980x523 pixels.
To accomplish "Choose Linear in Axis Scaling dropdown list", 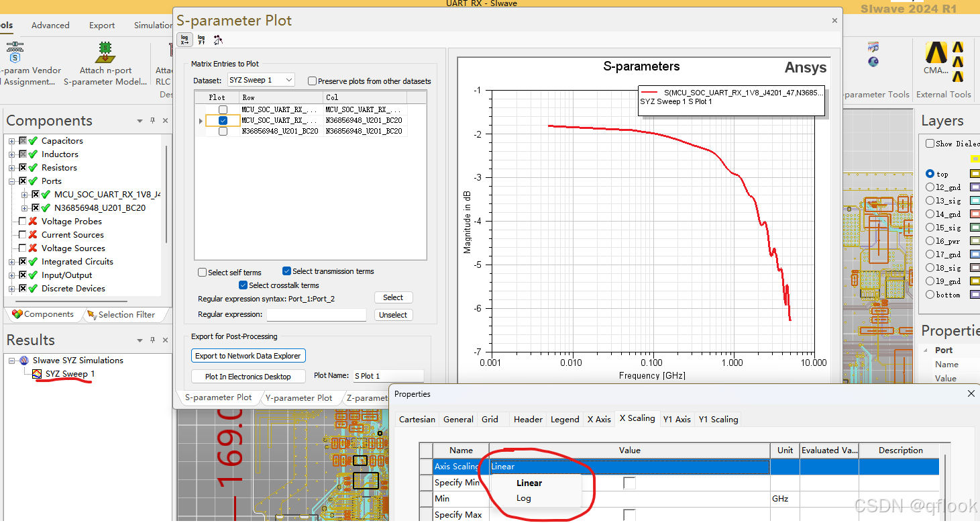I will pos(529,483).
